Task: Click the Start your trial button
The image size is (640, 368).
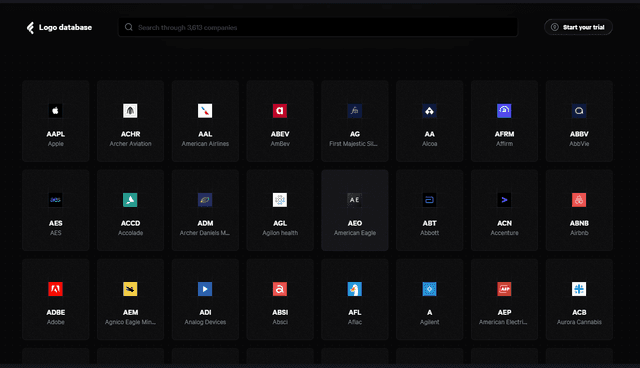Action: pos(578,27)
